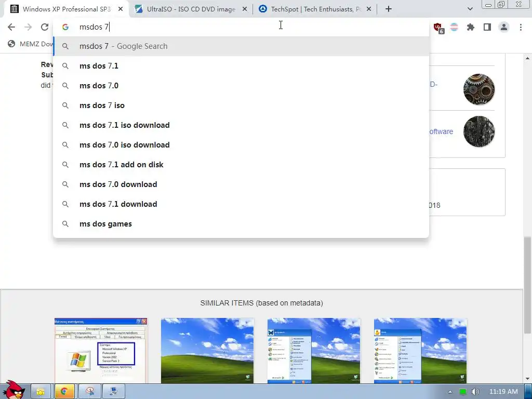Screen dimensions: 532x399
Task: Open the uBlock Origin extension icon
Action: tap(438, 28)
